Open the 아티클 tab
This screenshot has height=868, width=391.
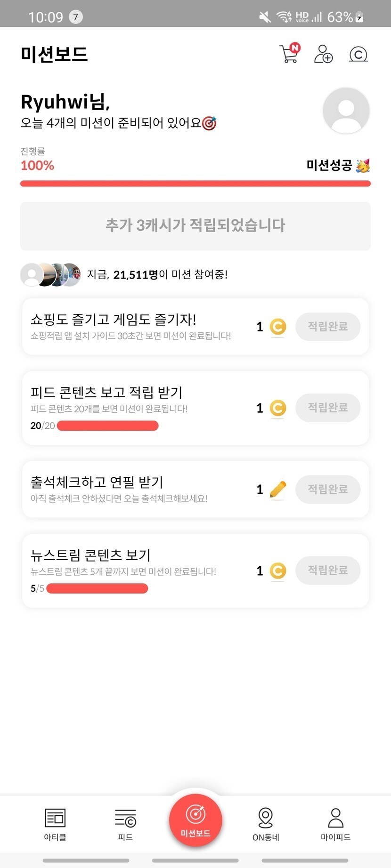[55, 824]
